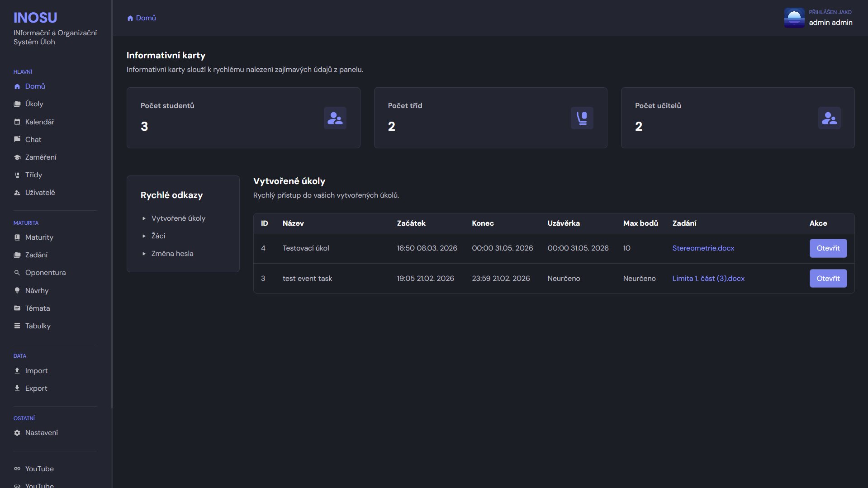Expand the Změna hesla quick link arrow

click(144, 254)
